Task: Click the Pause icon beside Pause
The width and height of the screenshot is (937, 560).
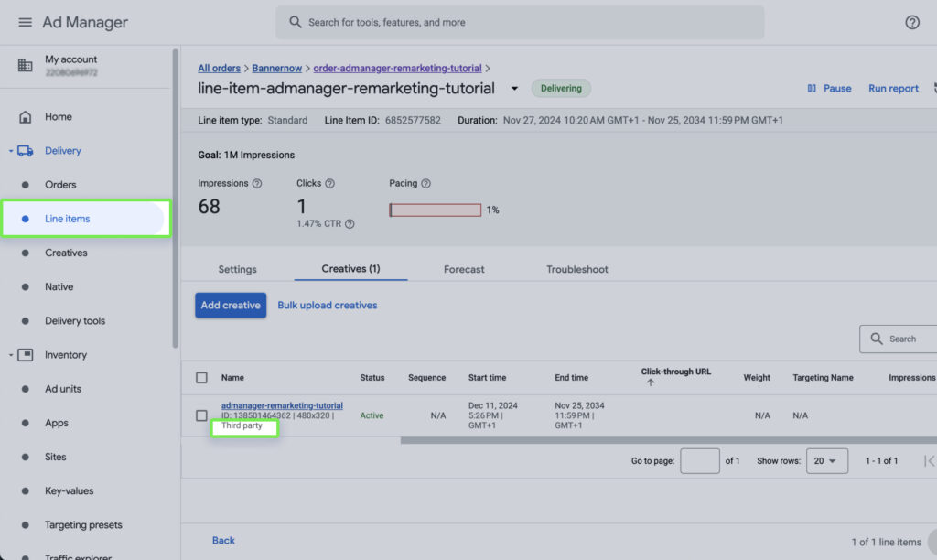Action: pos(812,89)
